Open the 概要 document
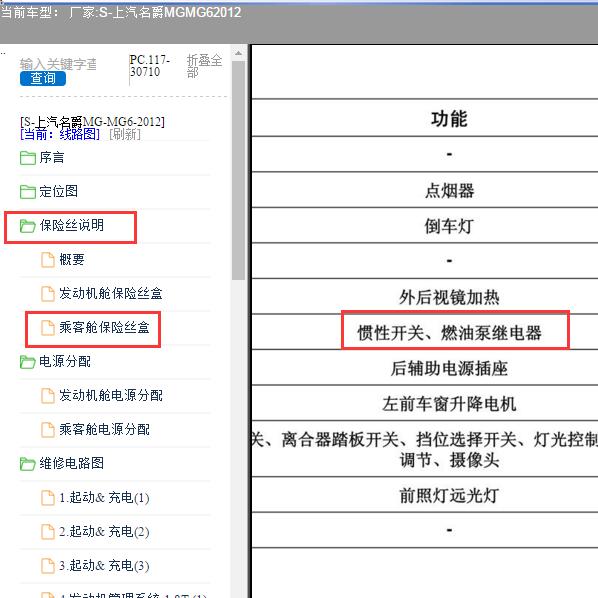 [x=72, y=259]
